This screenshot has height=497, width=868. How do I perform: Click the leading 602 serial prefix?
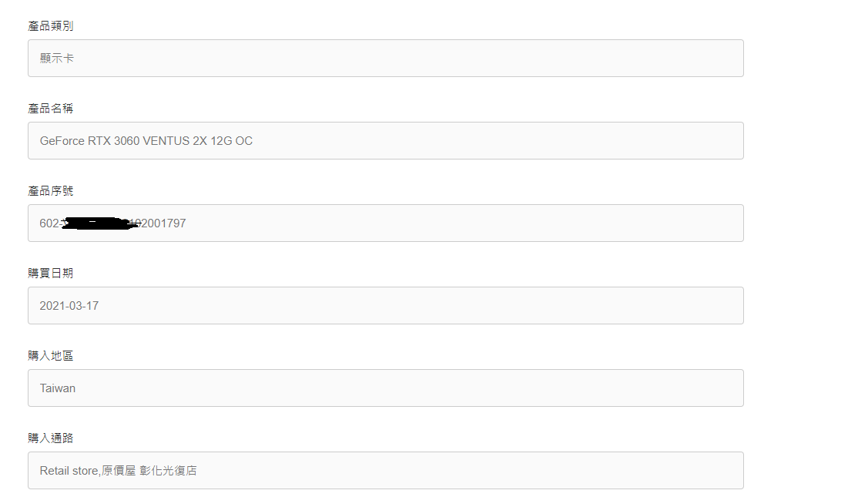49,223
